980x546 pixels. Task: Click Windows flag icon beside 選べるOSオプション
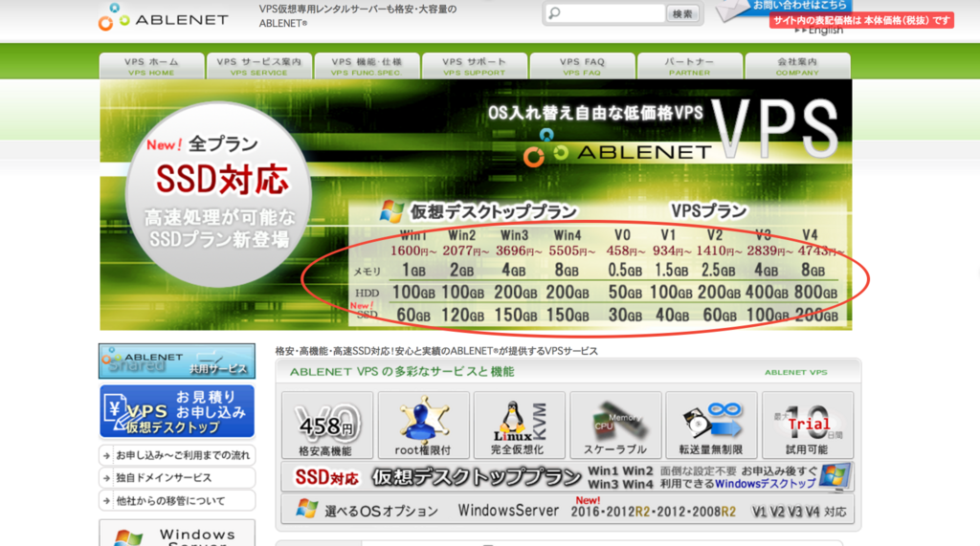[x=307, y=509]
